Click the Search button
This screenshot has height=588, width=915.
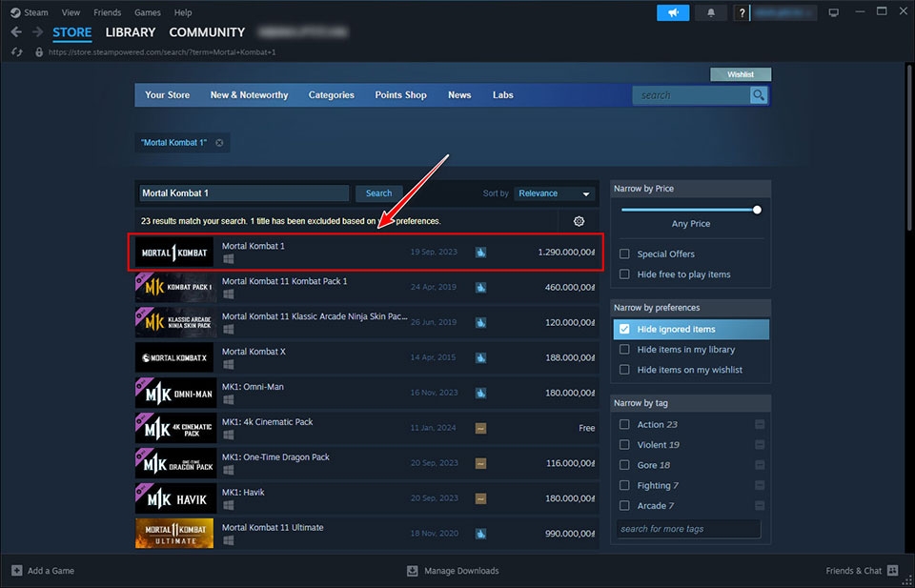[378, 193]
